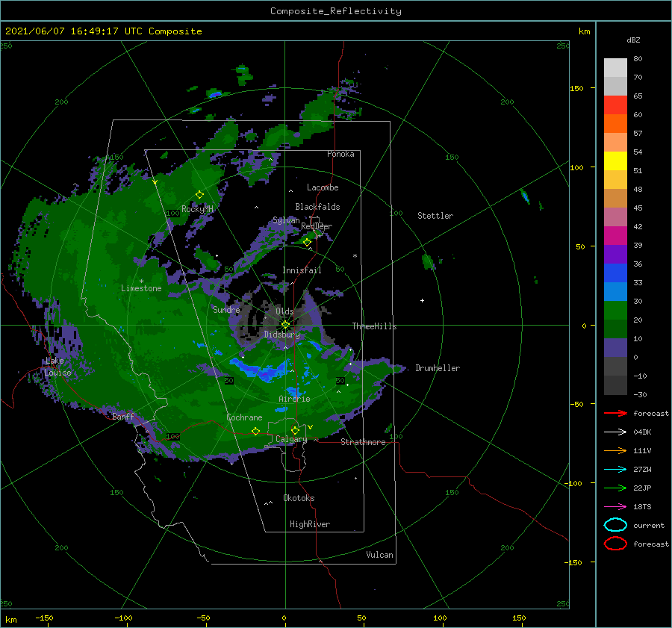Click the Didsbury town label
This screenshot has width=672, height=628.
[281, 335]
